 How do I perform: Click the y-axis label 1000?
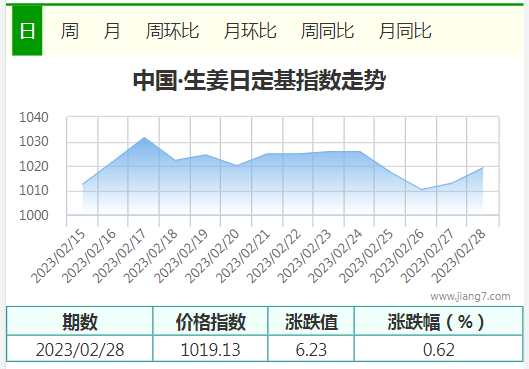[34, 215]
